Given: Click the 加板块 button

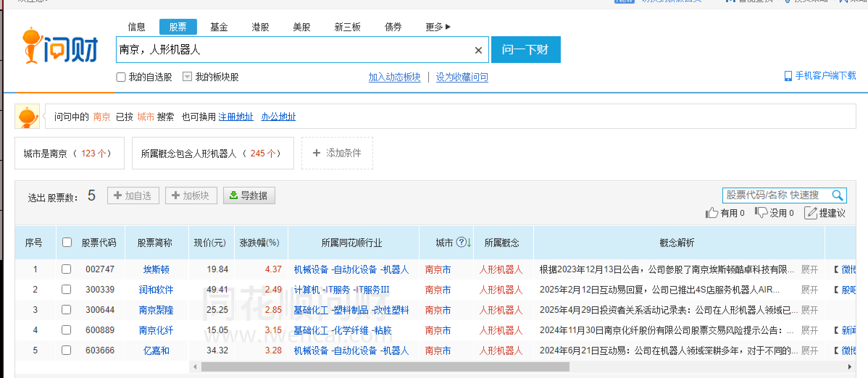Looking at the screenshot, I should (x=191, y=196).
